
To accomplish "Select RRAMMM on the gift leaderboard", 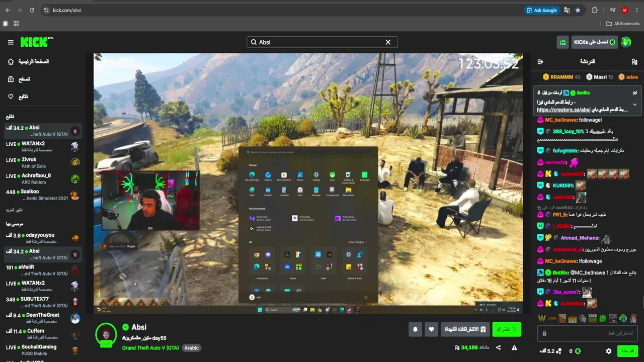I will coord(561,77).
